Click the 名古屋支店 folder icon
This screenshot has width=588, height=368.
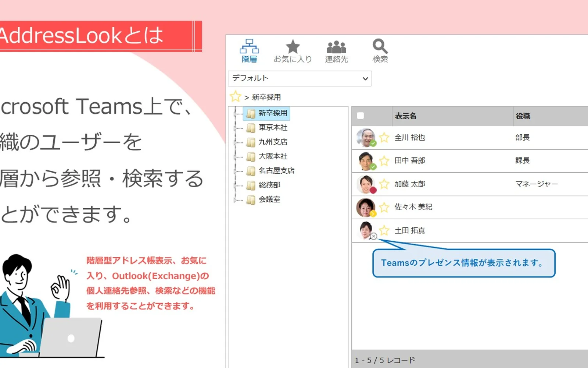pyautogui.click(x=251, y=171)
